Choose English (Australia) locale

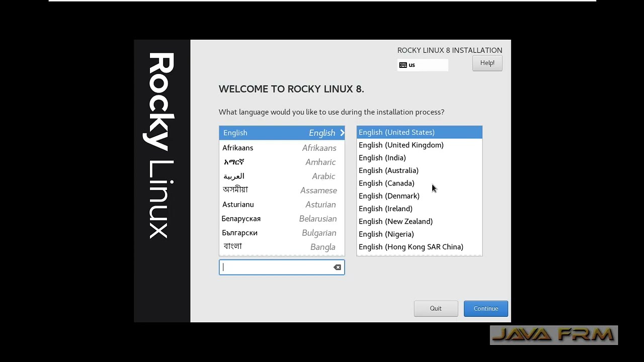[x=419, y=170]
